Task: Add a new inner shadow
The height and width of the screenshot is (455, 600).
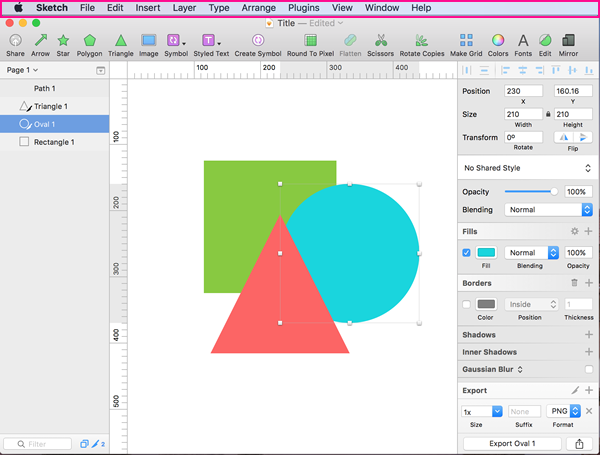Action: [x=589, y=352]
